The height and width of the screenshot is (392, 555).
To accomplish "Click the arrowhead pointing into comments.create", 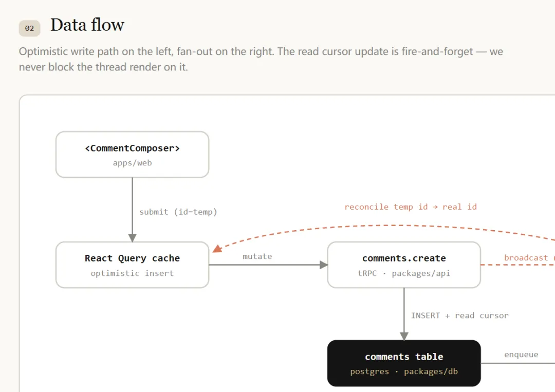I will (x=324, y=265).
